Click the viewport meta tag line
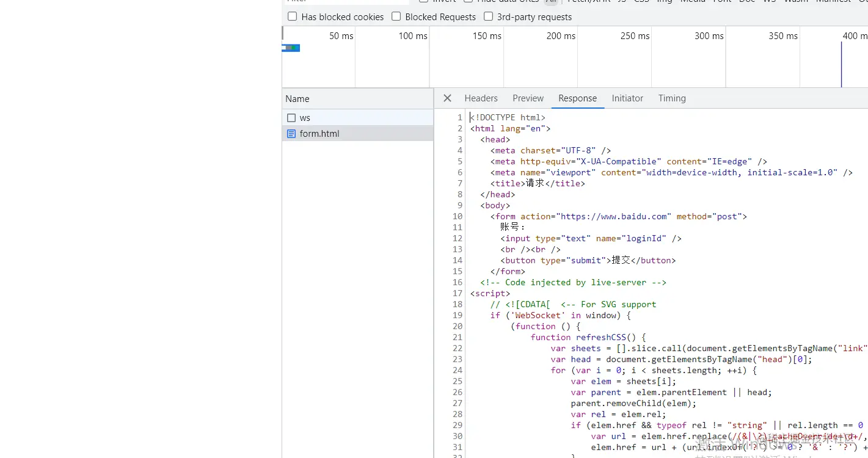Viewport: 868px width, 458px height. tap(671, 172)
